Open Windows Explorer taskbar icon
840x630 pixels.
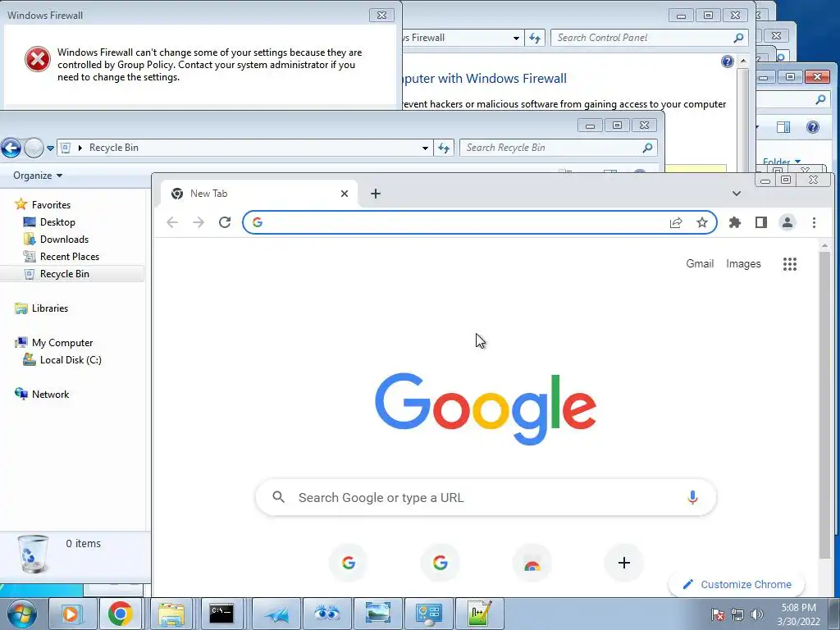(171, 614)
